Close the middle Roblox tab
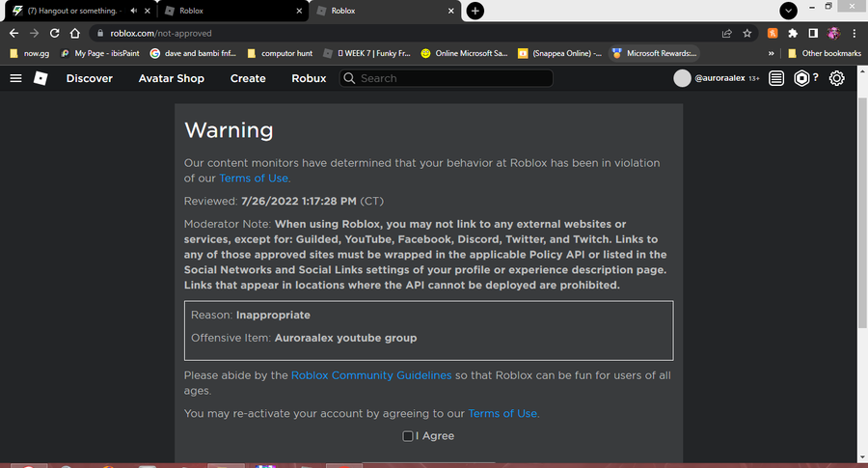 click(299, 11)
